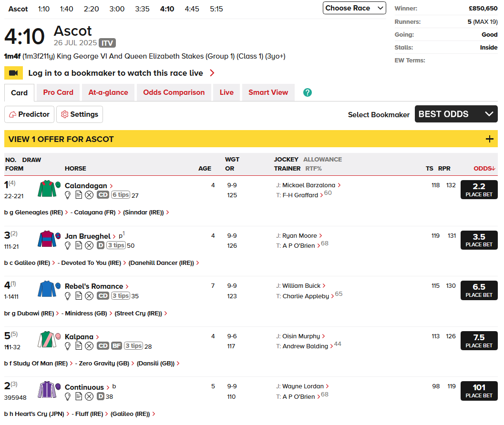
Task: Click the lightbulb tip icon for Continuous
Action: (x=68, y=396)
